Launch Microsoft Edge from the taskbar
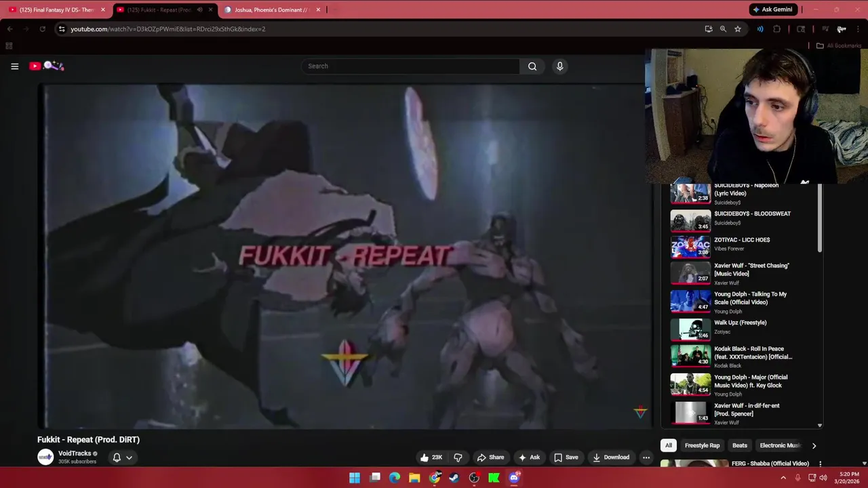This screenshot has width=868, height=488. (x=395, y=478)
